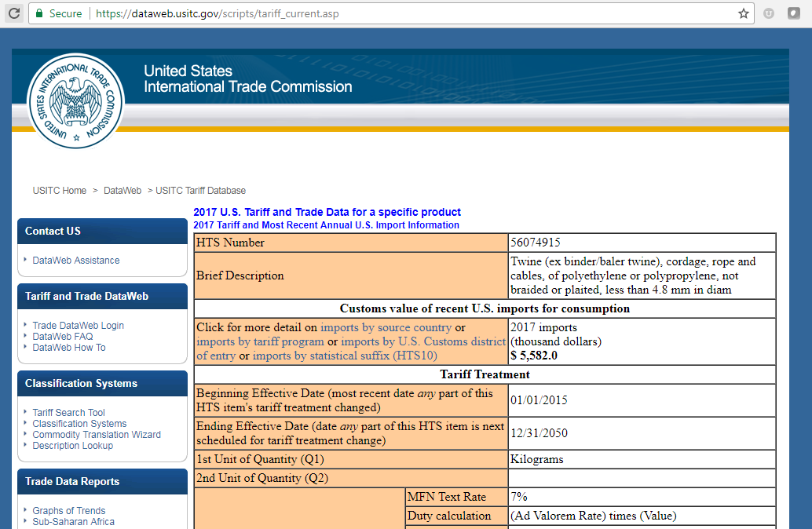The image size is (812, 529).
Task: Reload the page with the refresh icon
Action: 14,13
